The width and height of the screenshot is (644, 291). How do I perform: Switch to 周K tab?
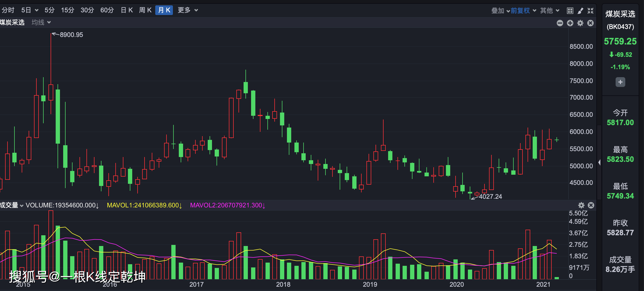pos(145,10)
